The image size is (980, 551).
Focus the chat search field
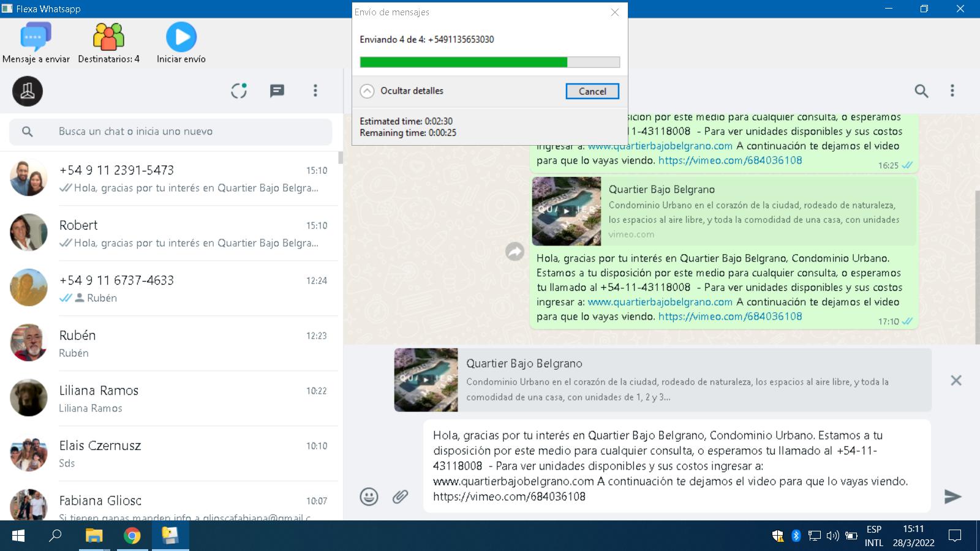pyautogui.click(x=171, y=132)
